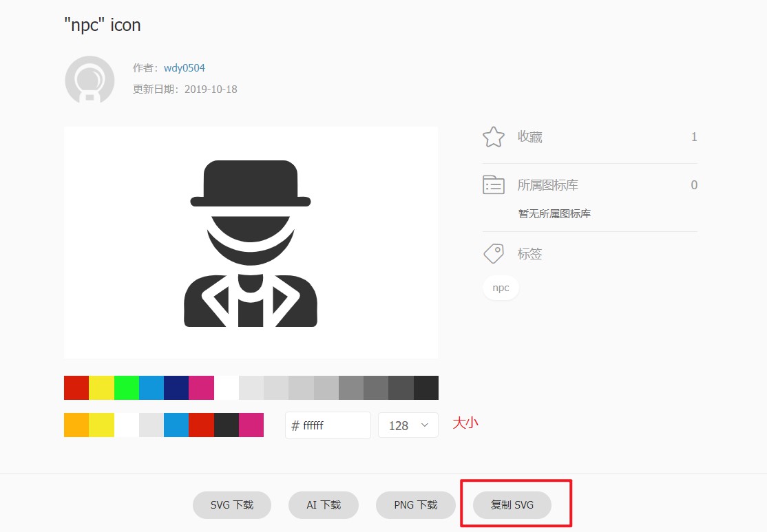Copy SVG code with 复制 SVG button
This screenshot has height=532, width=767.
(512, 505)
